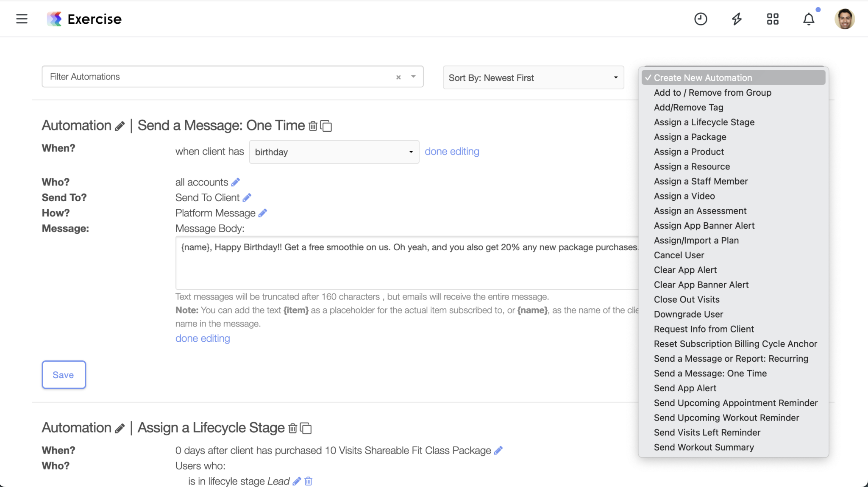Expand the Filter Automations dropdown arrow
The image size is (868, 487).
coord(413,77)
